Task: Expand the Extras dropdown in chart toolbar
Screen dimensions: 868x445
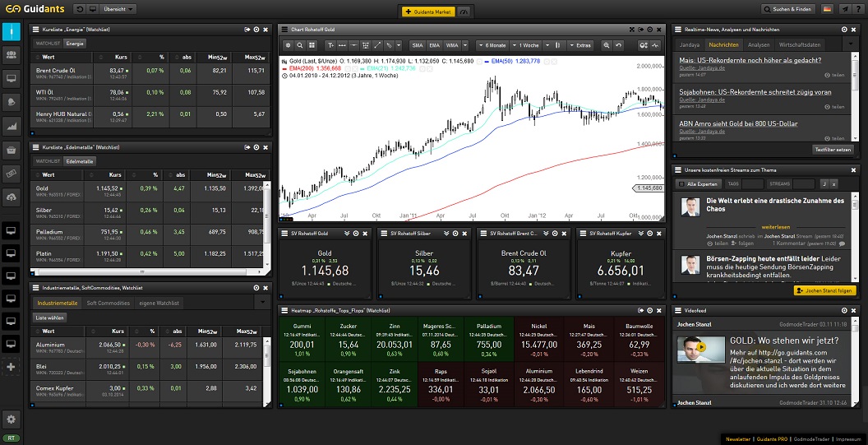Action: [x=582, y=44]
